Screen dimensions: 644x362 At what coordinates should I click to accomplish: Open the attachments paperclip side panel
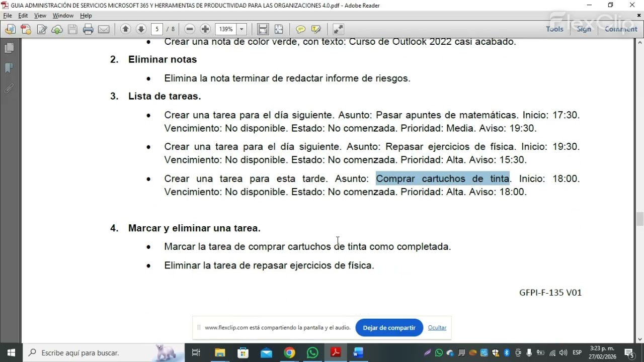[x=9, y=88]
